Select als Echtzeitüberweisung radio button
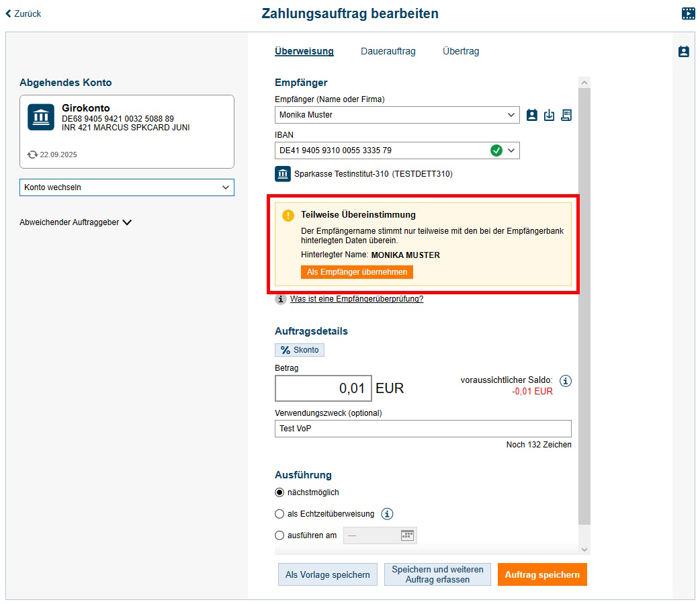 [280, 514]
